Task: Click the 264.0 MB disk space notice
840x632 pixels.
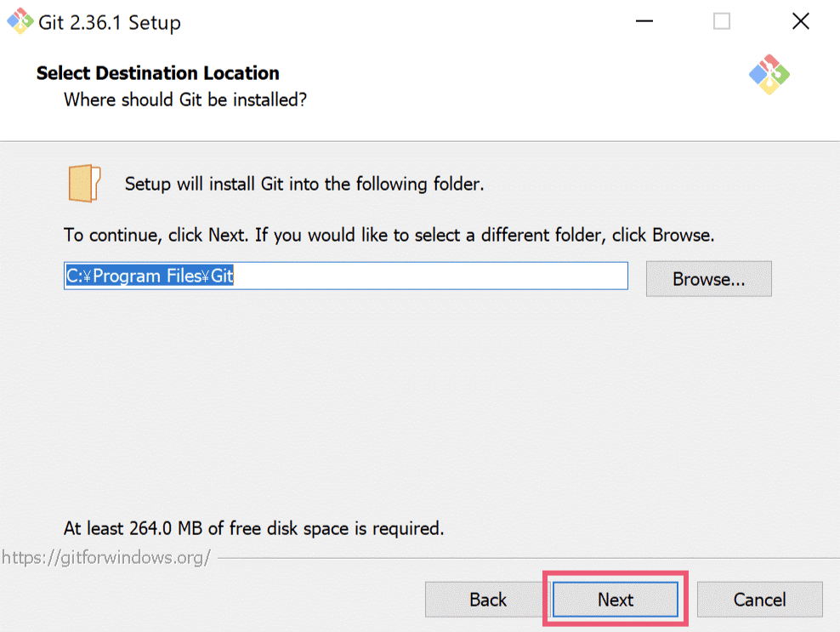Action: pyautogui.click(x=254, y=528)
